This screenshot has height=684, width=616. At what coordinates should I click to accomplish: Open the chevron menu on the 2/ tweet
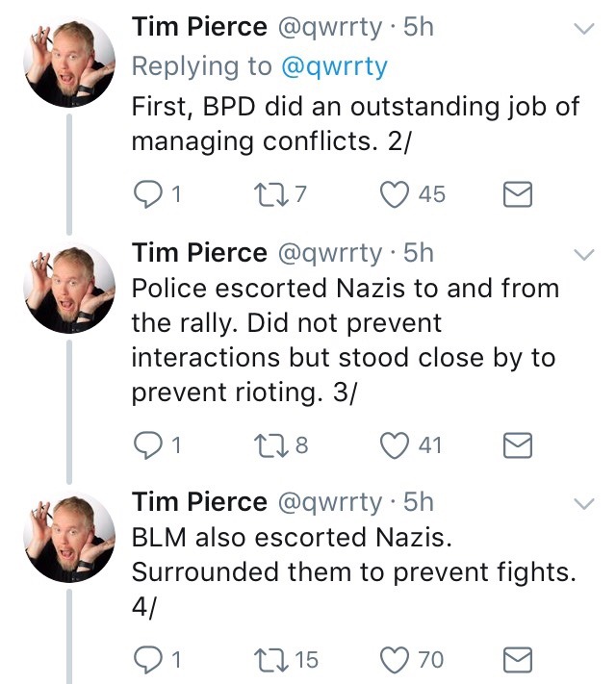tap(583, 30)
